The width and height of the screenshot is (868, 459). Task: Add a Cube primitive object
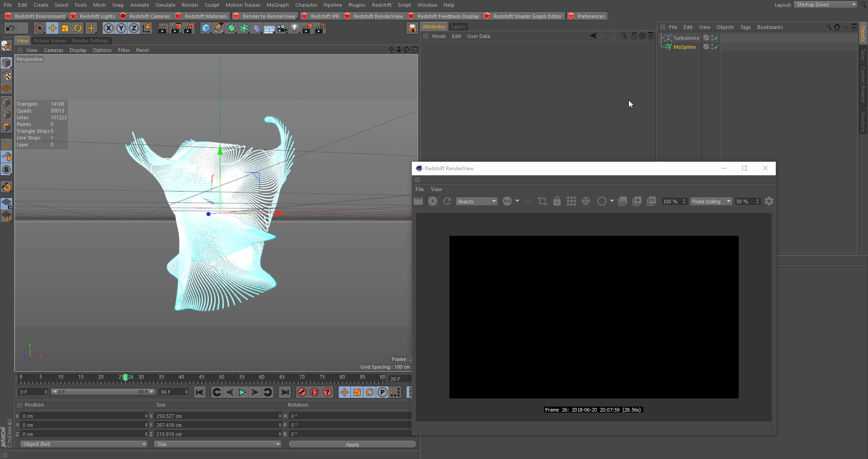[206, 28]
